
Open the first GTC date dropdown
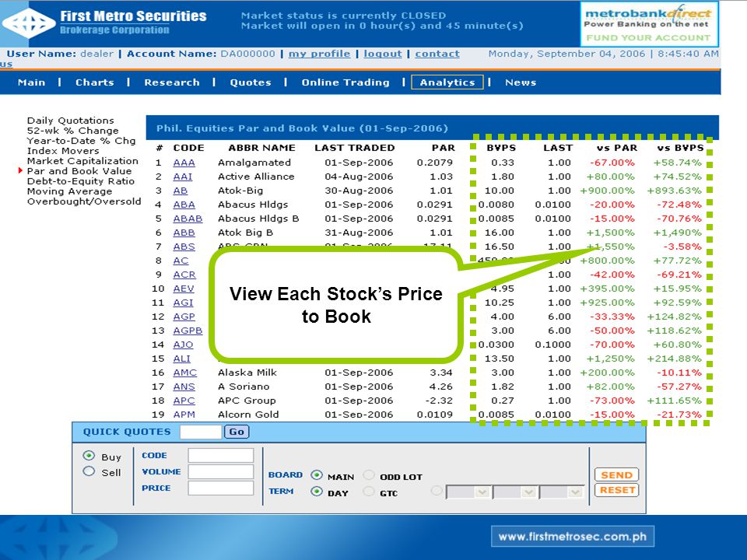point(468,492)
